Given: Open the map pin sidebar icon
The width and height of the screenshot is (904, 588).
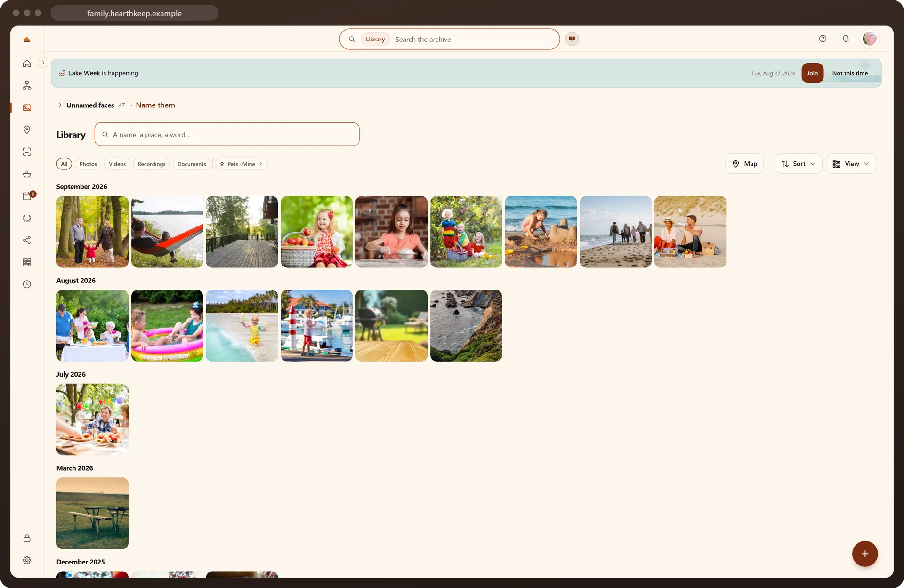Looking at the screenshot, I should pyautogui.click(x=27, y=130).
